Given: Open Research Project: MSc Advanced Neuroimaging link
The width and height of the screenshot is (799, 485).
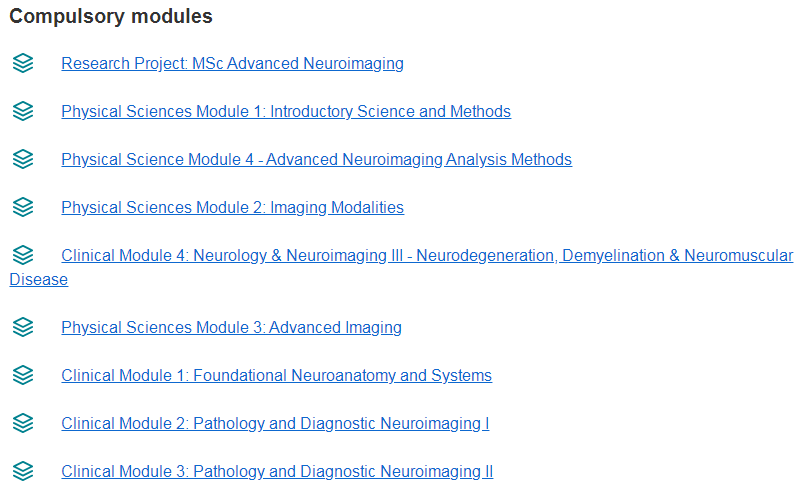Looking at the screenshot, I should coord(232,64).
